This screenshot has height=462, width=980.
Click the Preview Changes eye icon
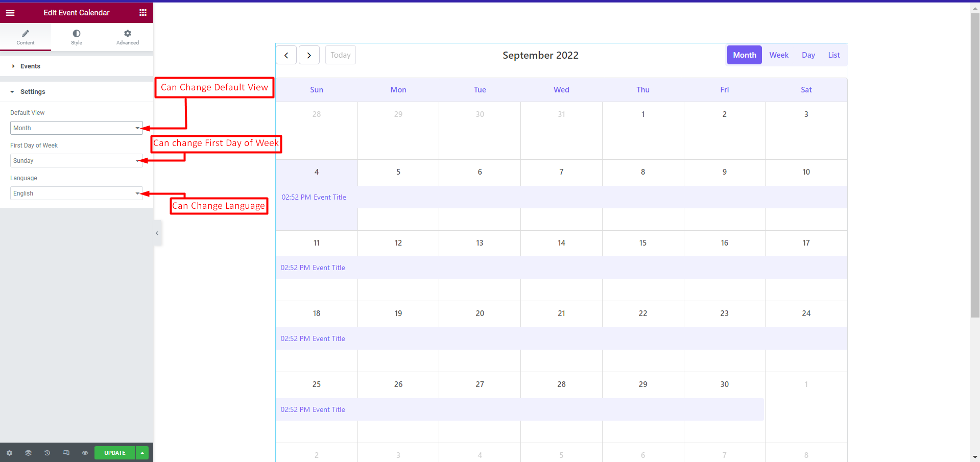point(85,453)
